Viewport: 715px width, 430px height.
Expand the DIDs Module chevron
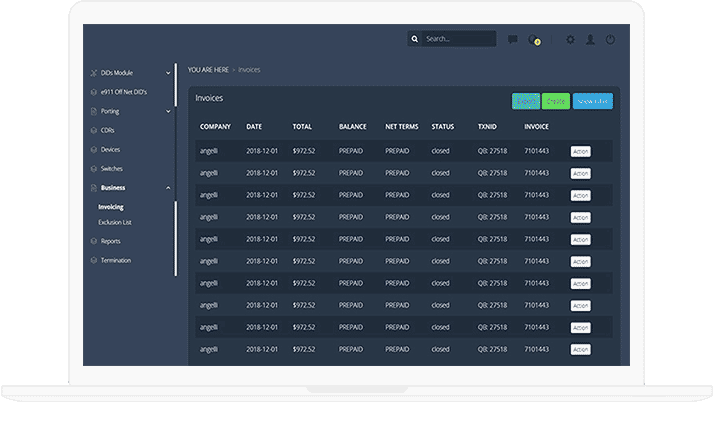click(168, 73)
